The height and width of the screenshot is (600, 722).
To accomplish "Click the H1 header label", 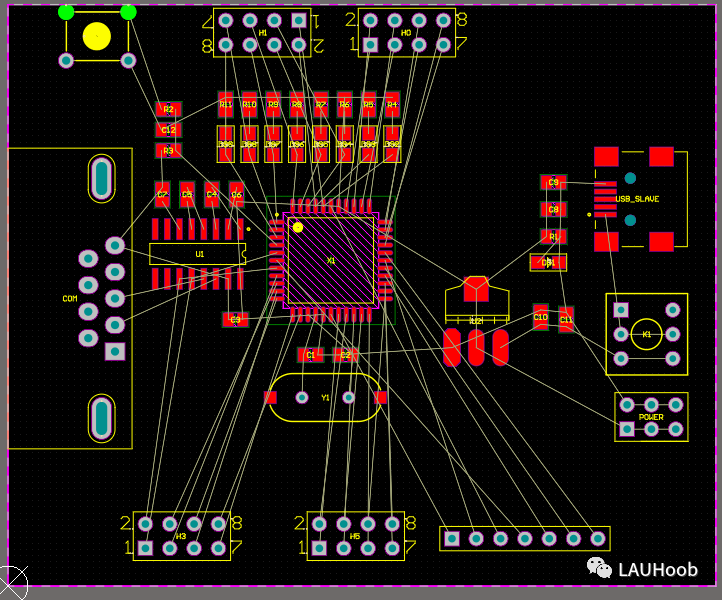I will 262,33.
